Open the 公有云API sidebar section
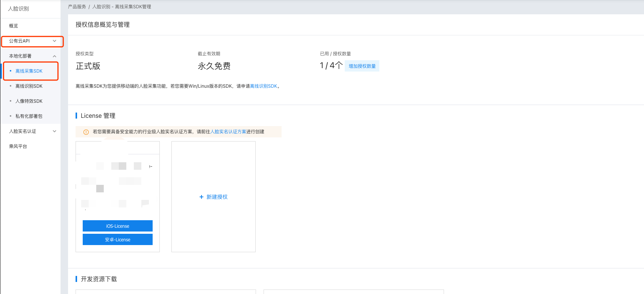The image size is (644, 294). [30, 41]
